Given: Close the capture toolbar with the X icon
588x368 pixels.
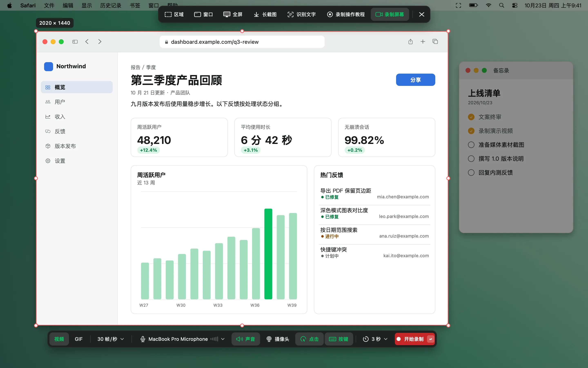Looking at the screenshot, I should click(x=422, y=14).
